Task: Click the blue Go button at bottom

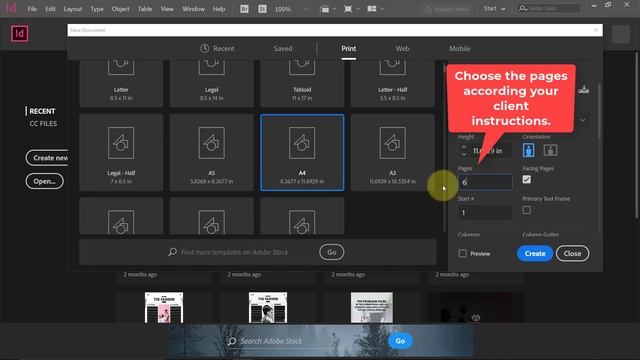Action: click(x=400, y=341)
